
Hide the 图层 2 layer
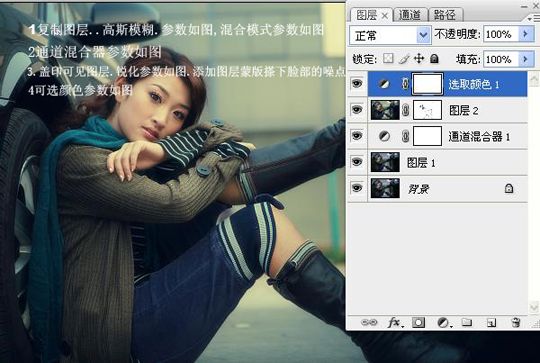pyautogui.click(x=357, y=110)
